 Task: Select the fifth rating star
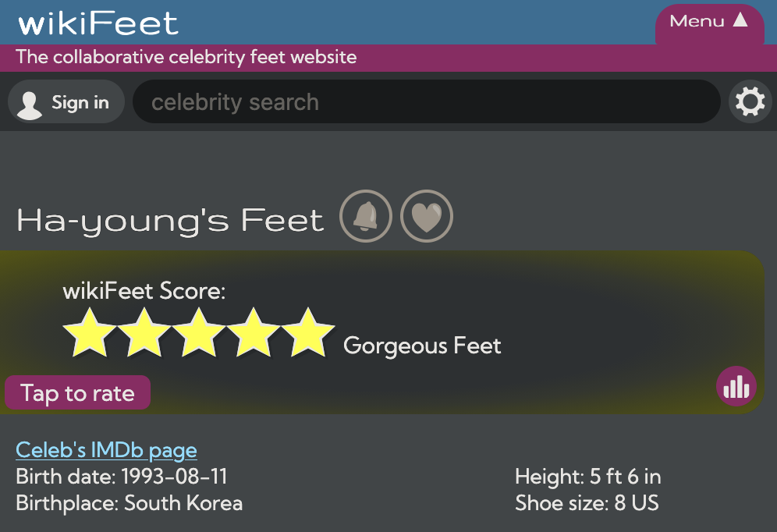tap(307, 332)
